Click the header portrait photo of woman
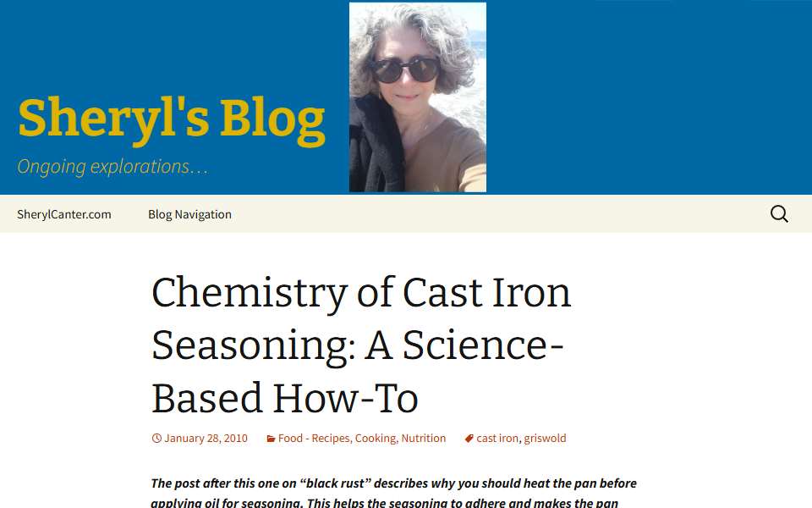This screenshot has height=508, width=812. pyautogui.click(x=417, y=97)
